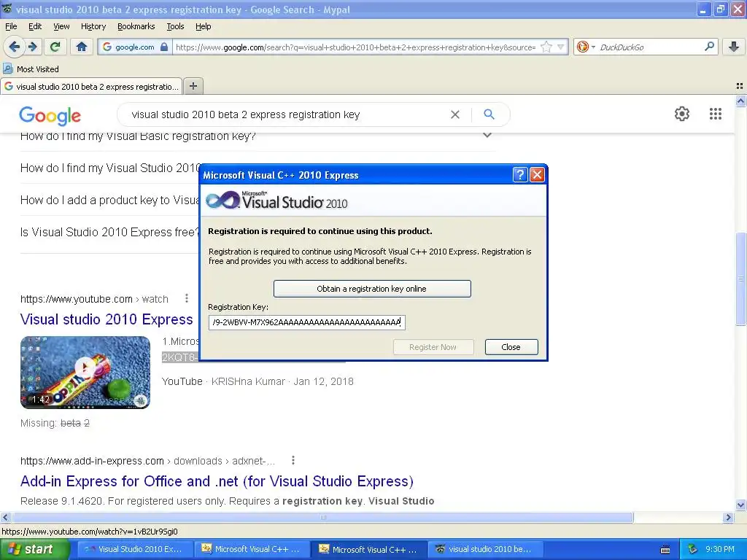
Task: Open the Help menu
Action: click(203, 26)
